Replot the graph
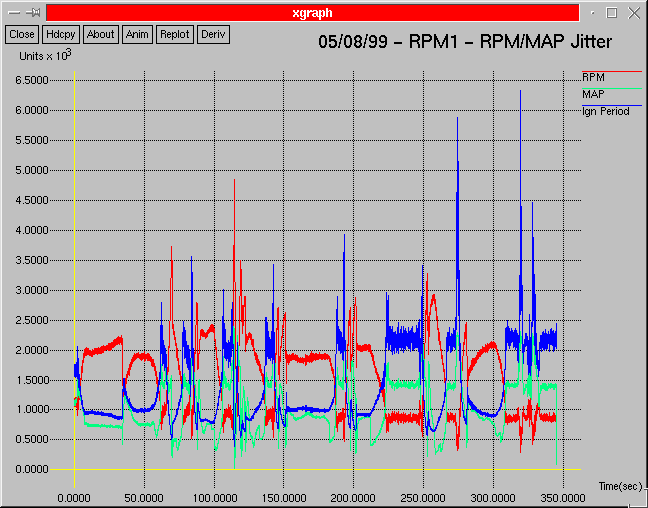 174,34
